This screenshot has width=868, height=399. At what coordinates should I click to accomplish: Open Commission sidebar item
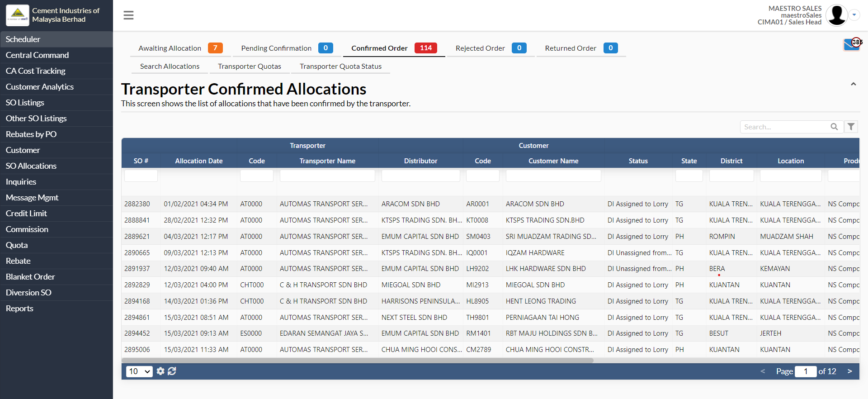click(x=57, y=229)
